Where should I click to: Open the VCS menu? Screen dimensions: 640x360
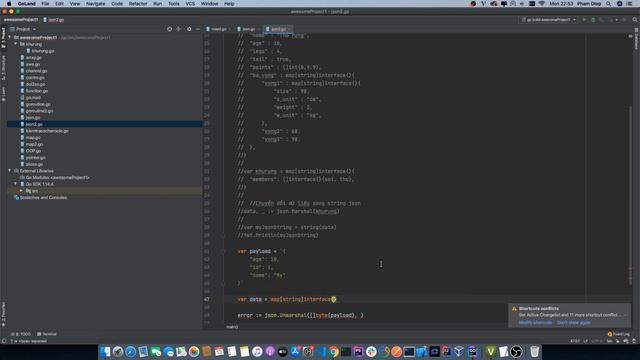tap(190, 4)
